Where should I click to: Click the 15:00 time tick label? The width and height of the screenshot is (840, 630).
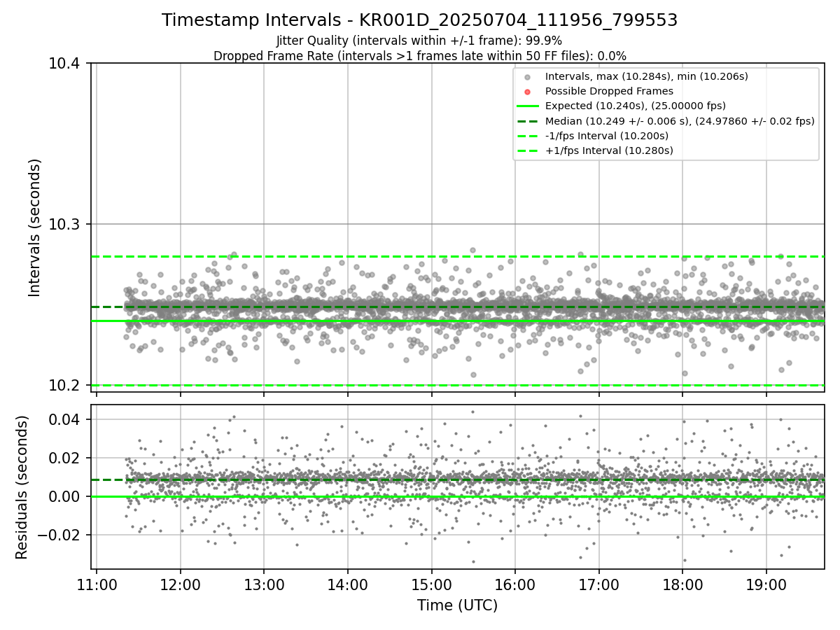[431, 584]
